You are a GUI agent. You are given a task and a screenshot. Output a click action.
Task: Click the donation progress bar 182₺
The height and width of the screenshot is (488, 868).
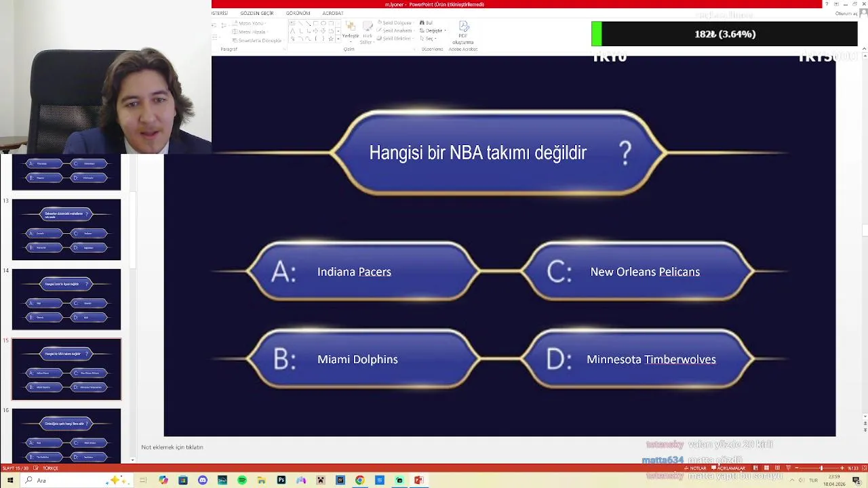724,34
